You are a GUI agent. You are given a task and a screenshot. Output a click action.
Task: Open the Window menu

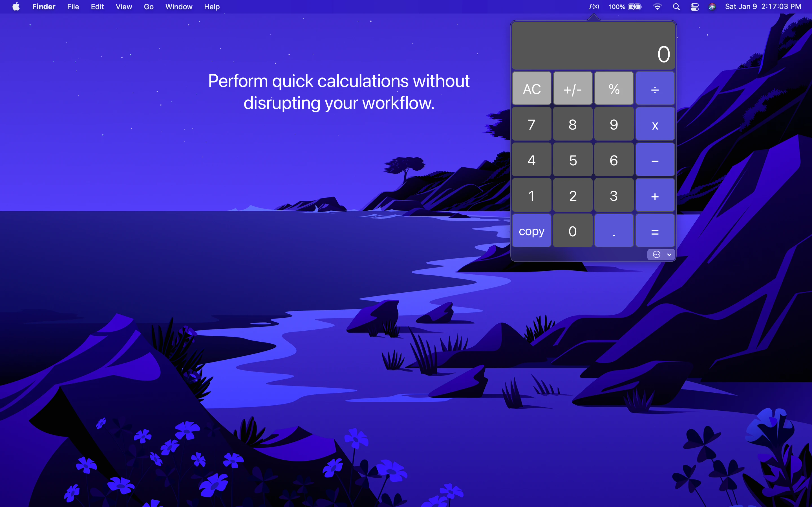(x=178, y=7)
